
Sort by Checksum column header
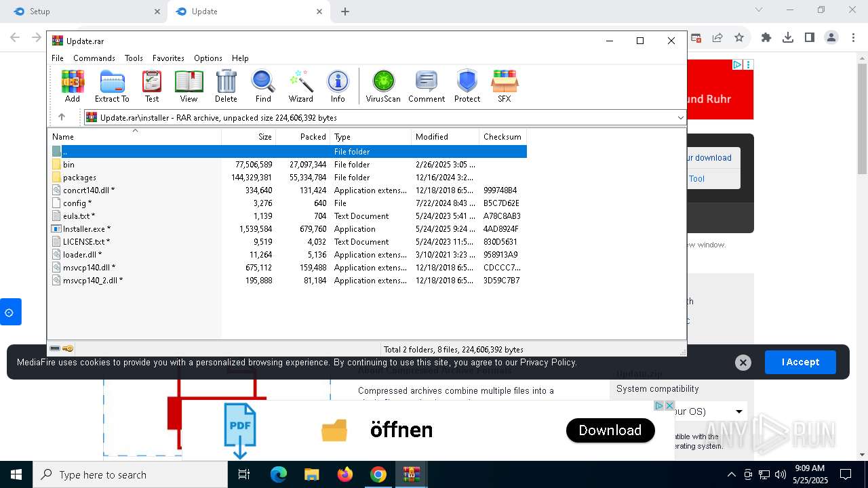(503, 136)
